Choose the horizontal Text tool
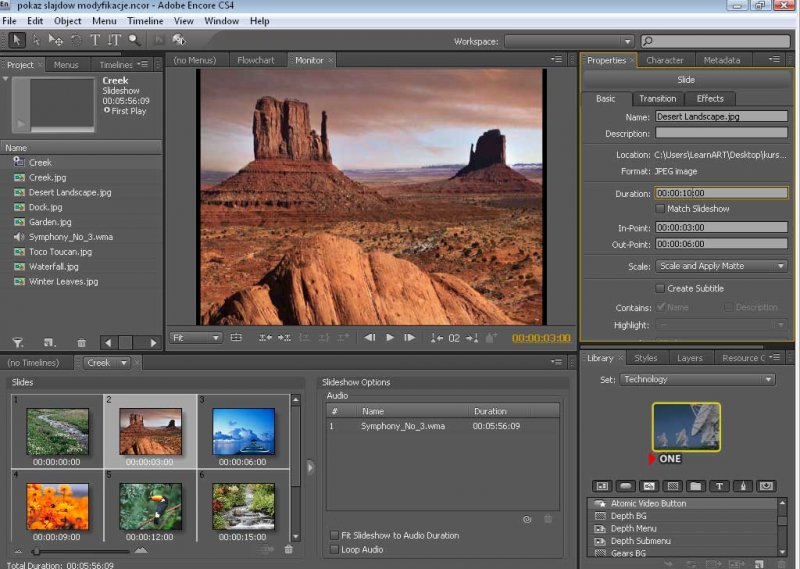This screenshot has height=569, width=800. click(95, 40)
